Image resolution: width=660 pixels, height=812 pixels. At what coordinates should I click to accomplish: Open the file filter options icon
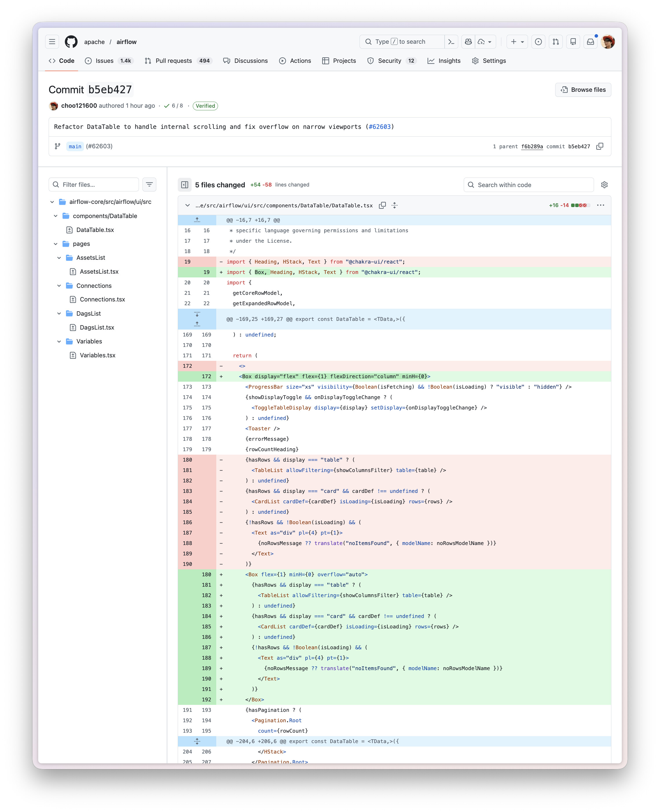(x=149, y=184)
